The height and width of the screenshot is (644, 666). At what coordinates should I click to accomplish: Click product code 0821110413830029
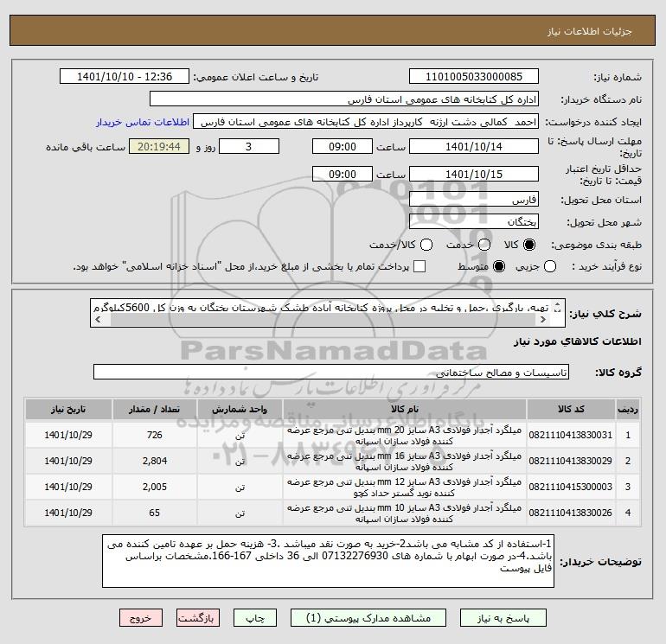tap(571, 461)
